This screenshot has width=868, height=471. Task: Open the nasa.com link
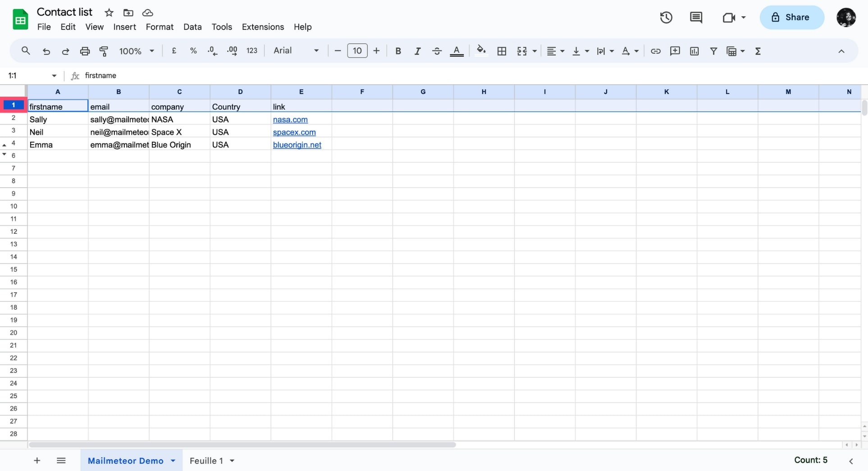pos(290,120)
